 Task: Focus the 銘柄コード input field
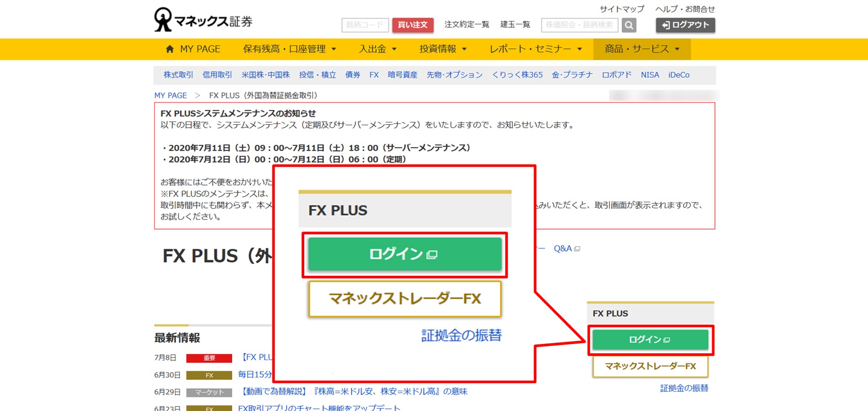365,25
